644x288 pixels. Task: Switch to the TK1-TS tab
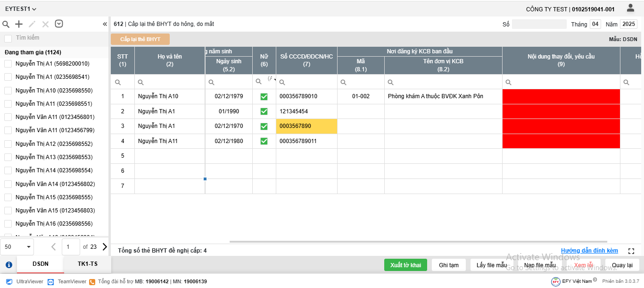(x=88, y=264)
